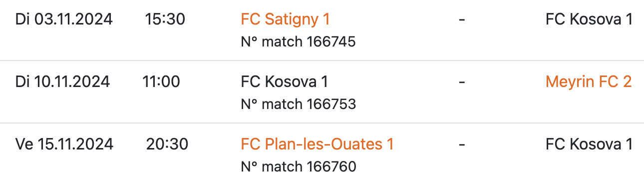Viewport: 644px width, 184px height.
Task: Select the date Di 10.11.2024
Action: pyautogui.click(x=63, y=81)
